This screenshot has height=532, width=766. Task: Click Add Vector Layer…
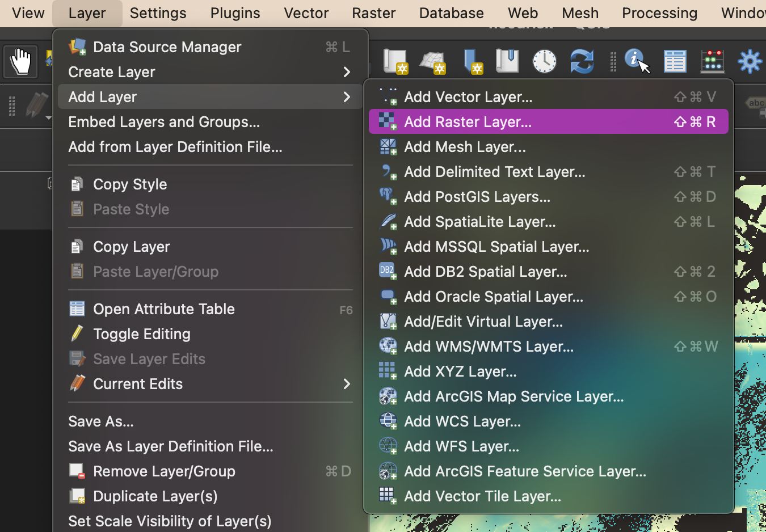549,97
